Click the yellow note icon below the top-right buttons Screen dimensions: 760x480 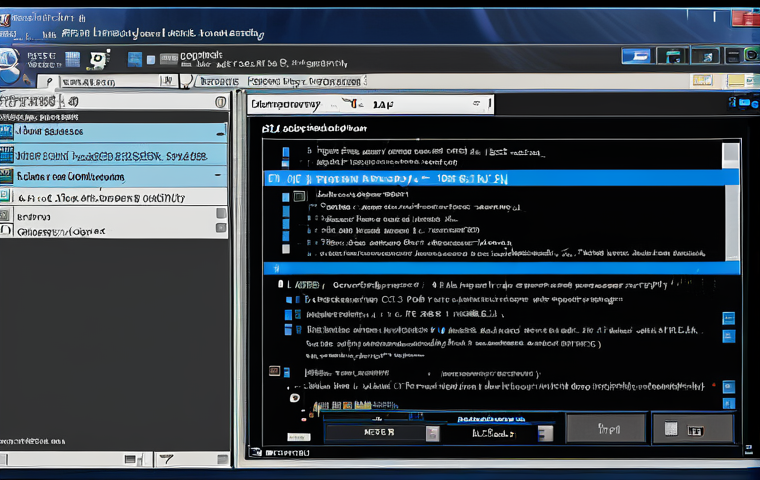pos(736,80)
